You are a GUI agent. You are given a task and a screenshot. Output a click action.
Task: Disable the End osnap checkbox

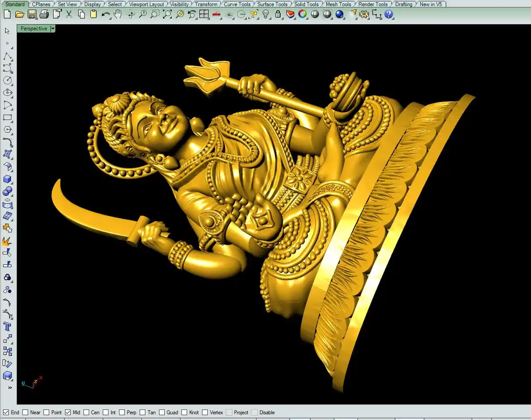pyautogui.click(x=6, y=413)
